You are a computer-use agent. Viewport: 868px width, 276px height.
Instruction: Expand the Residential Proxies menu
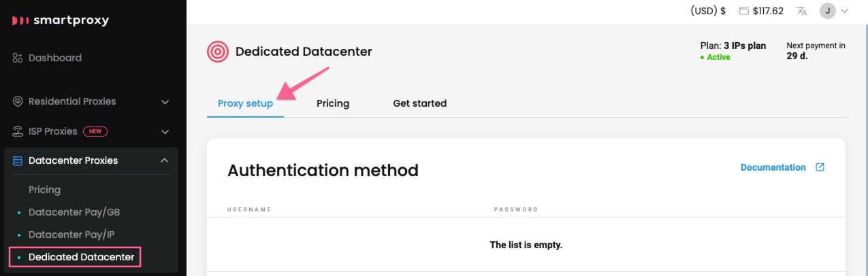[x=165, y=102]
